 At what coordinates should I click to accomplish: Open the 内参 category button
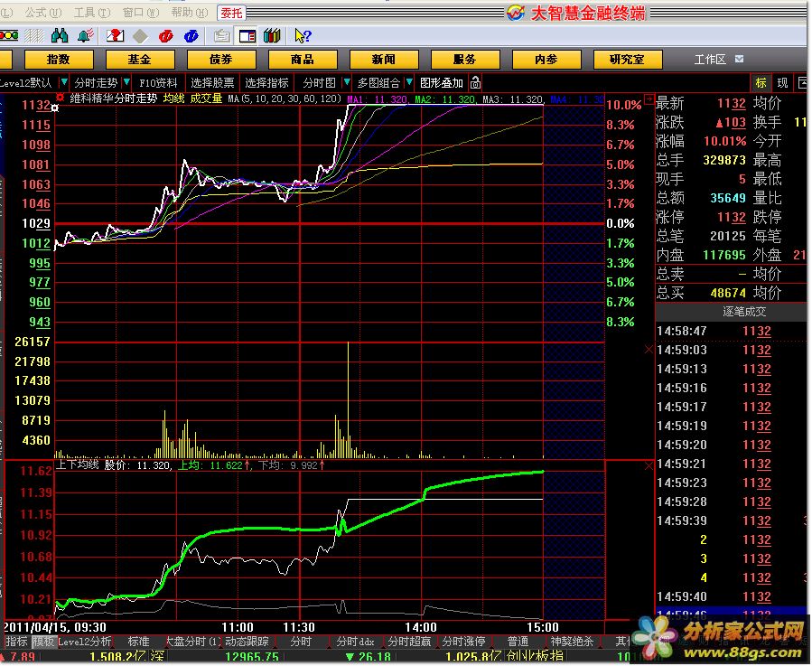tap(546, 60)
